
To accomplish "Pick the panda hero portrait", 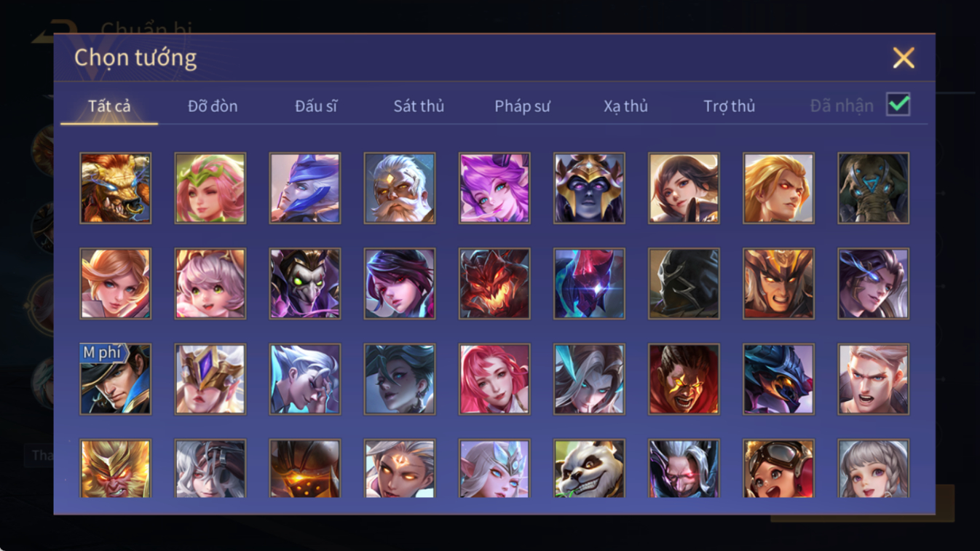I will click(x=589, y=469).
